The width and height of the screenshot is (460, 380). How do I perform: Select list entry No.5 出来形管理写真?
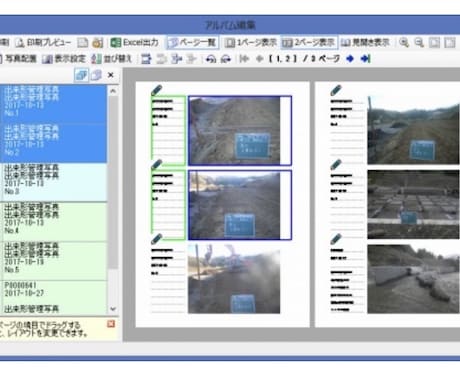coord(53,261)
